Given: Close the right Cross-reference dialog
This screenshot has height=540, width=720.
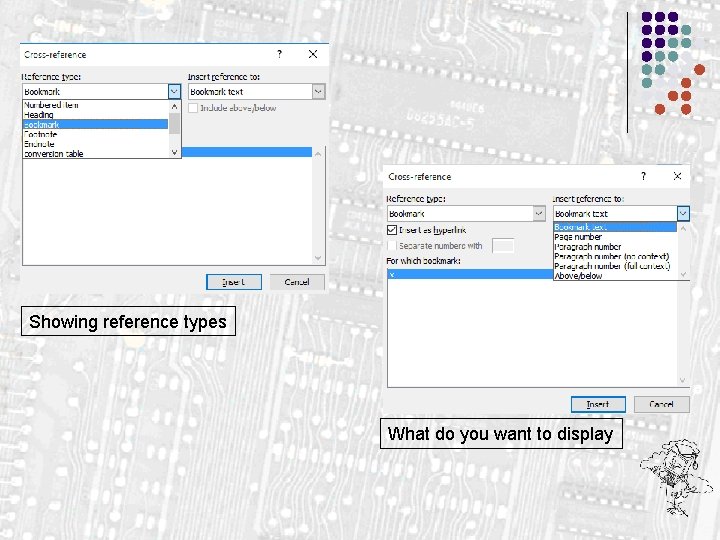Looking at the screenshot, I should click(x=677, y=176).
